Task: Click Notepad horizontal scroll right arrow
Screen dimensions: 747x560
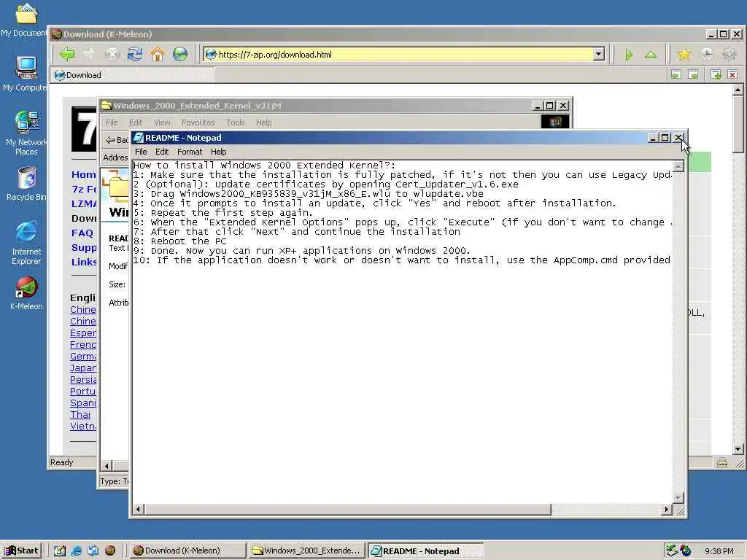Action: (x=667, y=510)
